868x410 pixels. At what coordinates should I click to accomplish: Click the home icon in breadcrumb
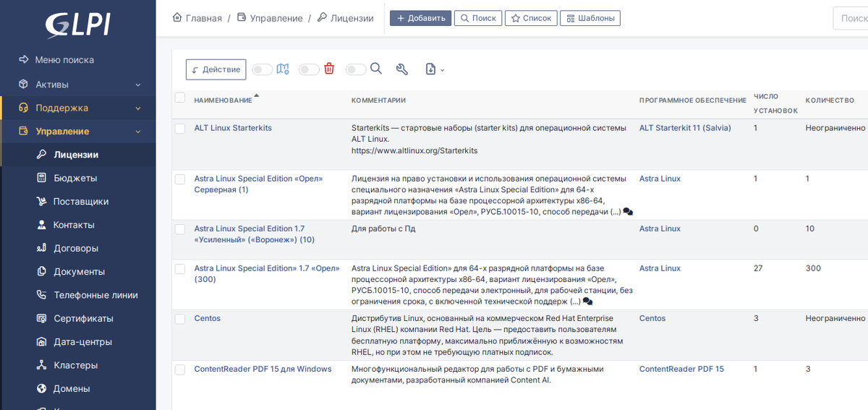[x=177, y=18]
